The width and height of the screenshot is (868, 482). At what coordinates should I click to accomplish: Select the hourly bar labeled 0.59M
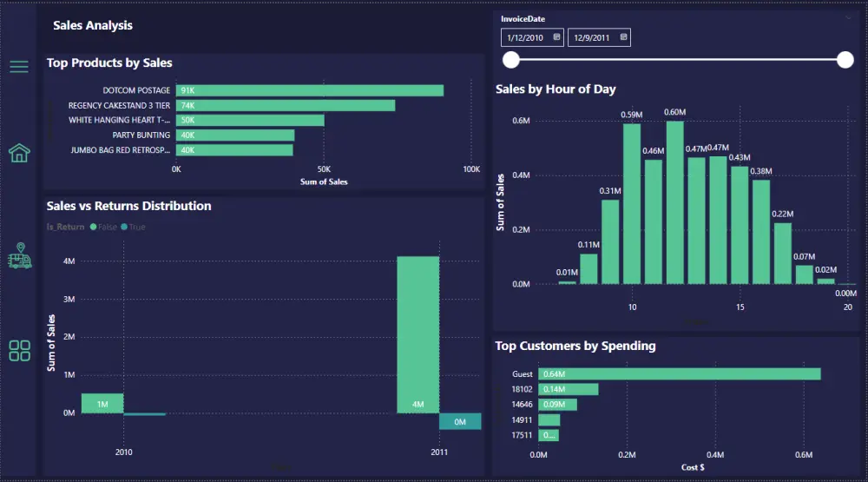click(x=632, y=204)
